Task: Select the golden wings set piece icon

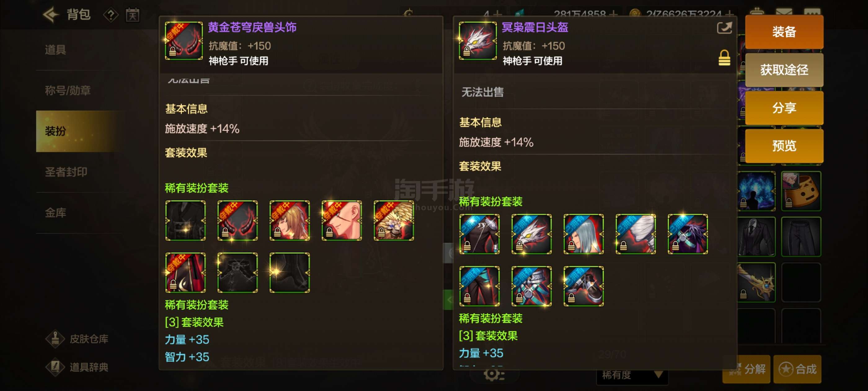Action: tap(394, 220)
